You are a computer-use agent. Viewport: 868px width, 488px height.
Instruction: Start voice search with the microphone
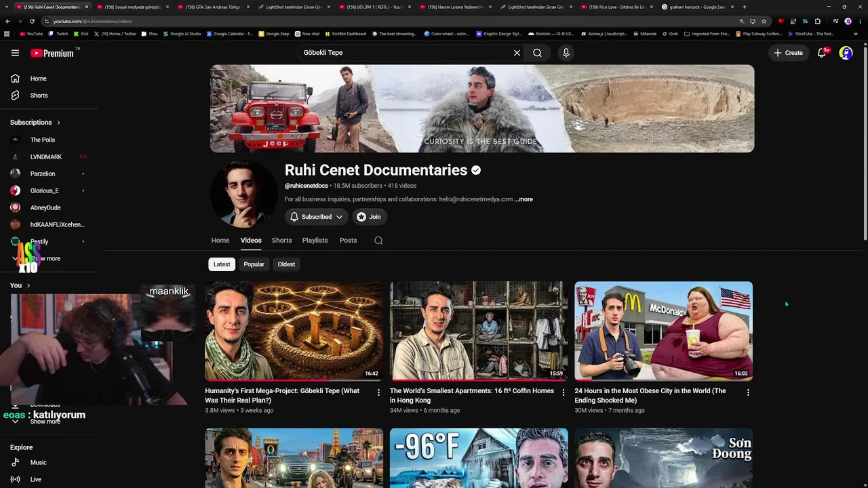566,53
